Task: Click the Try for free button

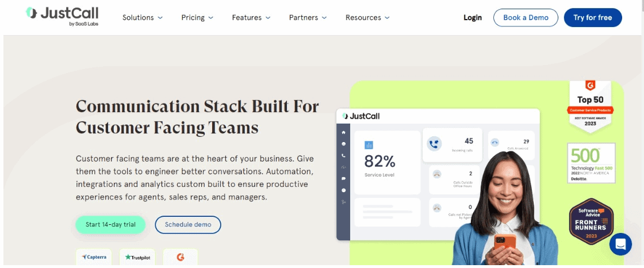Action: pyautogui.click(x=593, y=18)
